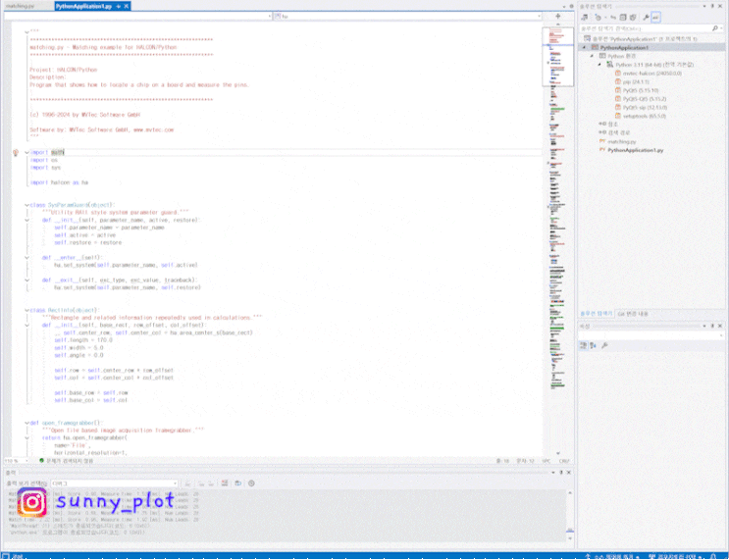Toggle word wrap in Output panel toolbar
This screenshot has height=560, width=729.
coord(238,484)
